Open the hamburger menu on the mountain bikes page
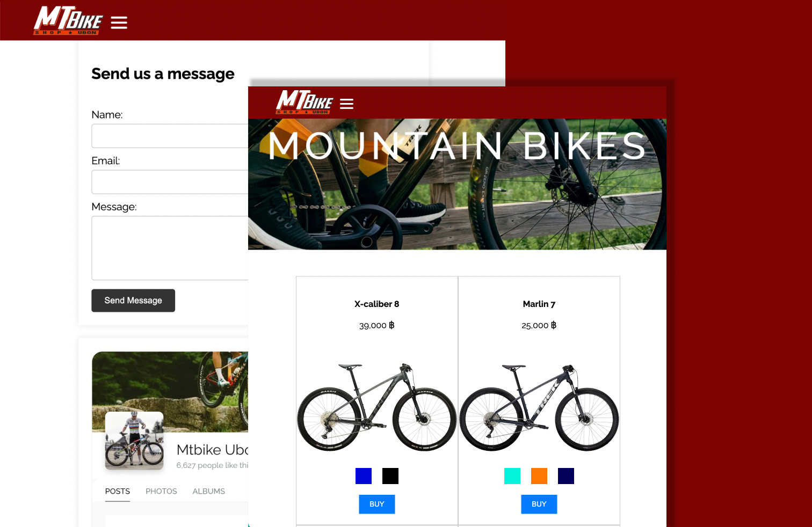 pyautogui.click(x=346, y=104)
